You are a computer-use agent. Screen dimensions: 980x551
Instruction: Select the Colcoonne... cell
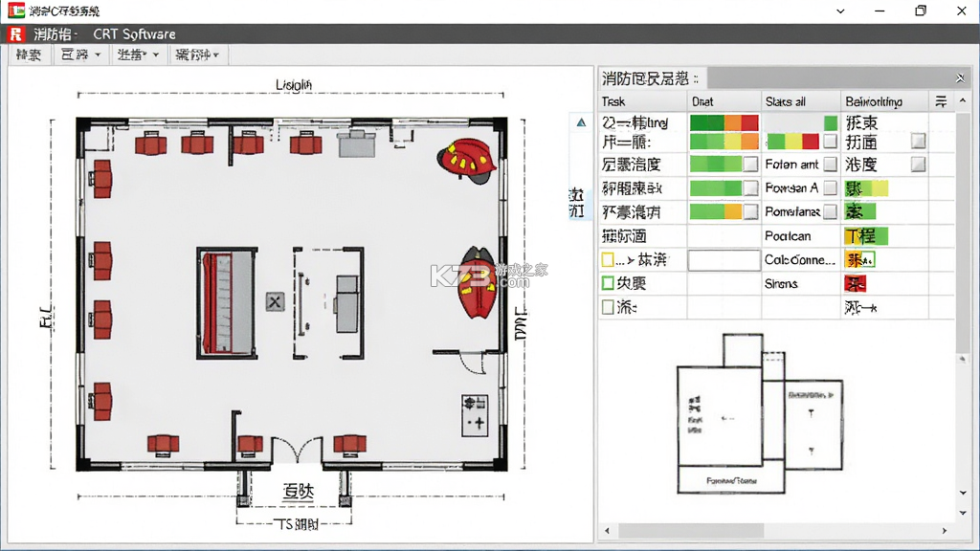(799, 260)
